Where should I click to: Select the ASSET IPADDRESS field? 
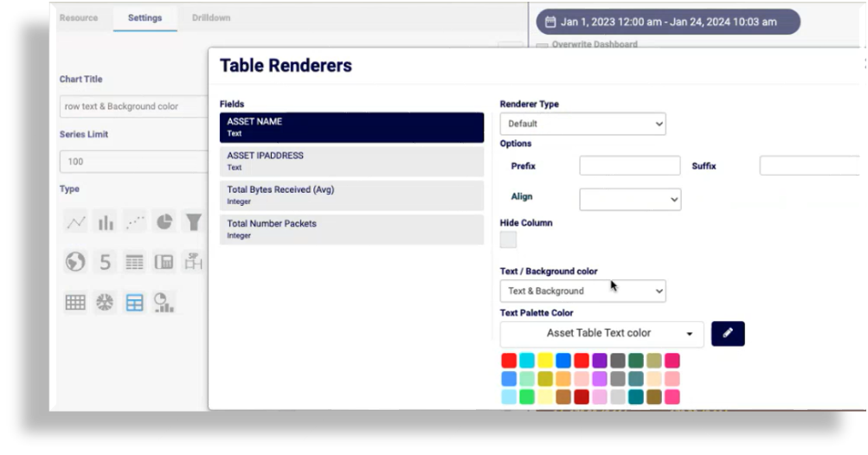coord(351,162)
